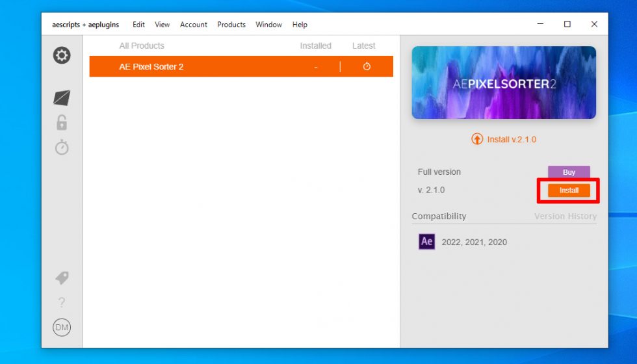
Task: Click the Full version label
Action: [x=439, y=172]
